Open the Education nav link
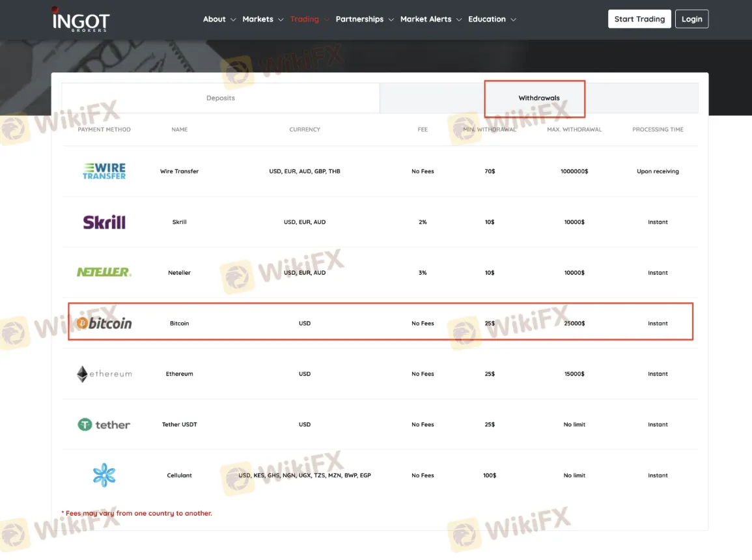This screenshot has height=560, width=752. pyautogui.click(x=487, y=19)
